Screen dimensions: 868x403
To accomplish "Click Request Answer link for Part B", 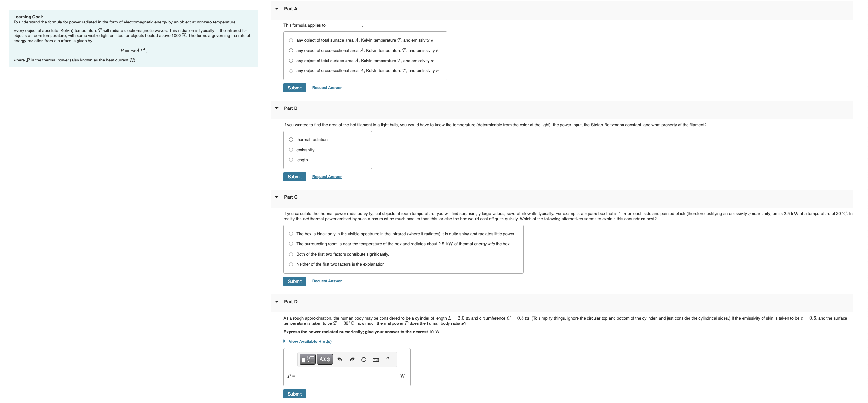I will pos(327,177).
